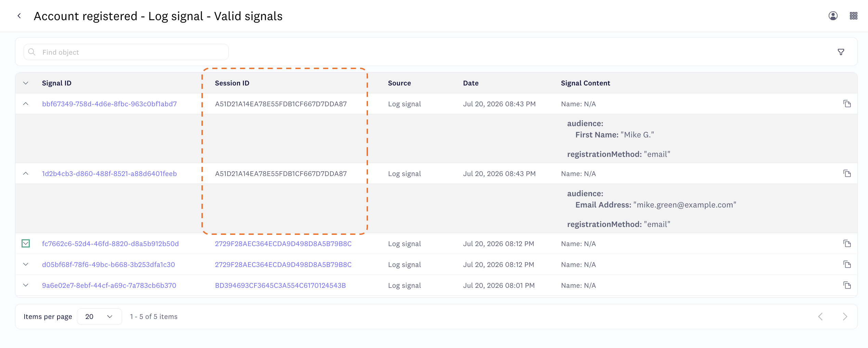The width and height of the screenshot is (868, 348).
Task: Click Email Address mike.green@example.com value
Action: click(685, 205)
